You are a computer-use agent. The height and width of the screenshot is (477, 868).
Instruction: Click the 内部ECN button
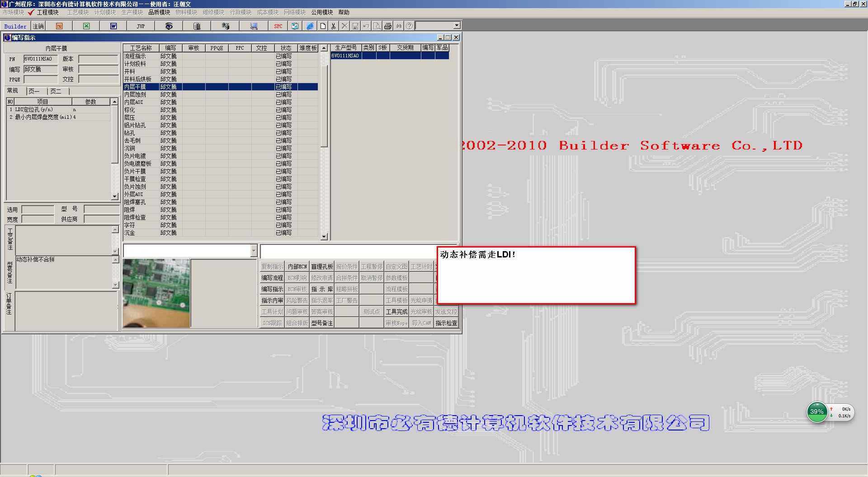click(x=297, y=267)
